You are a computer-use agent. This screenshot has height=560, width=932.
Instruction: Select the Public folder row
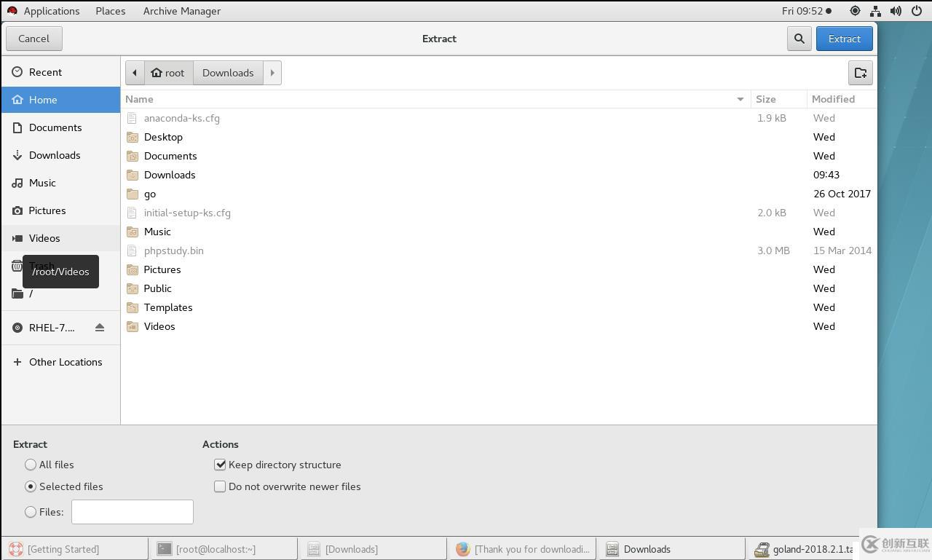499,288
